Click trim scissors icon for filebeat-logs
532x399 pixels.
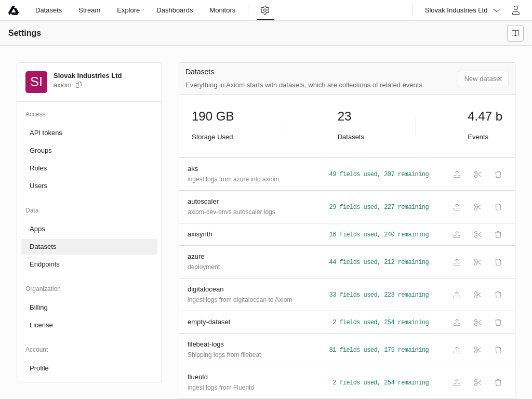pyautogui.click(x=477, y=350)
